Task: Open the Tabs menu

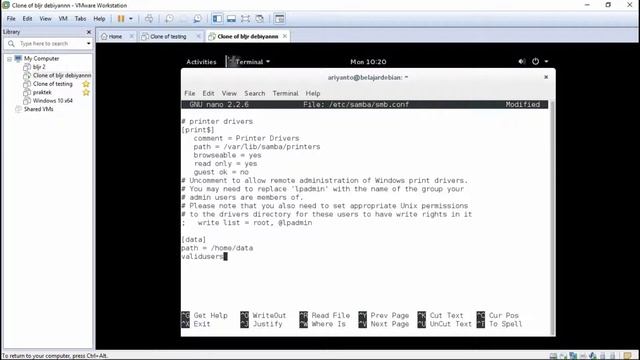Action: pos(80,19)
